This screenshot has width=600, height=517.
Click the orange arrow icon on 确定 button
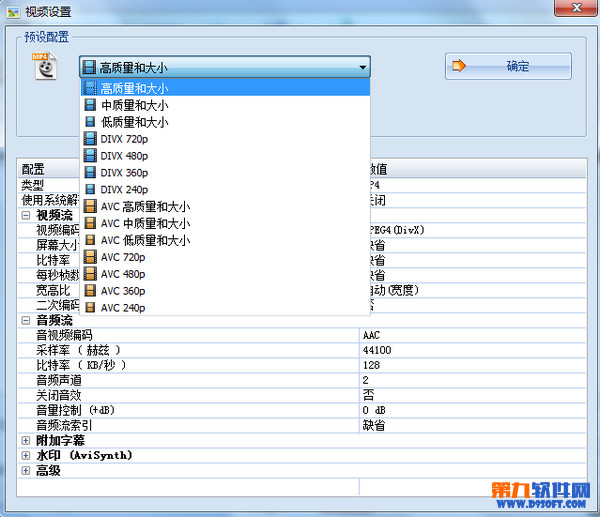tap(458, 66)
